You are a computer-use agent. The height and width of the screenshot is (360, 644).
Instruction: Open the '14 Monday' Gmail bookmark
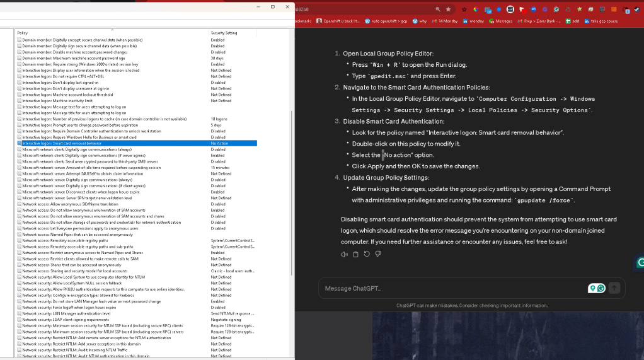coord(444,21)
